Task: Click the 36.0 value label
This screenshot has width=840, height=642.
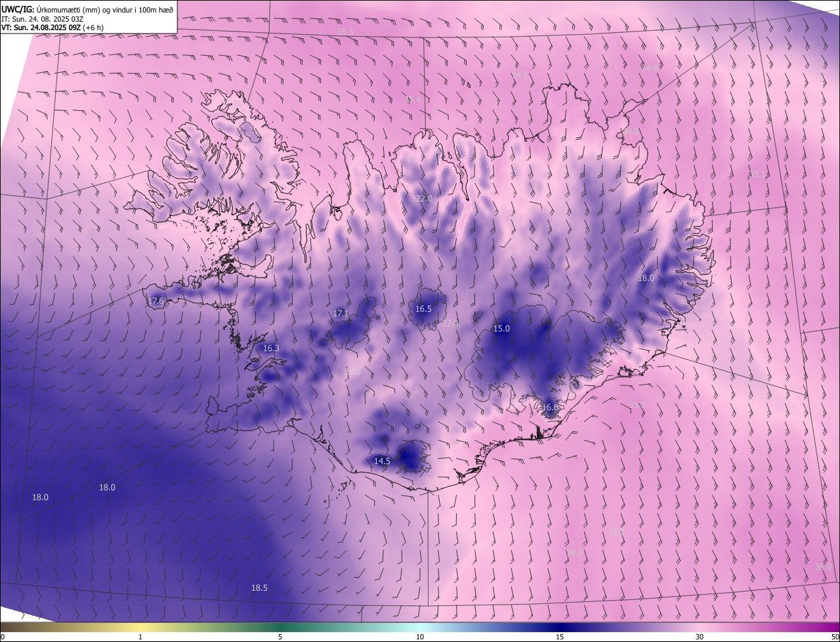Action: (x=823, y=567)
